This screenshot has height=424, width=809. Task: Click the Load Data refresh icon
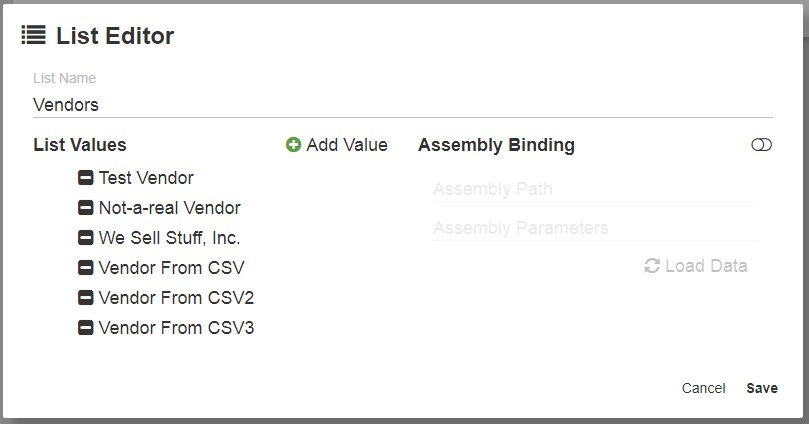click(652, 266)
